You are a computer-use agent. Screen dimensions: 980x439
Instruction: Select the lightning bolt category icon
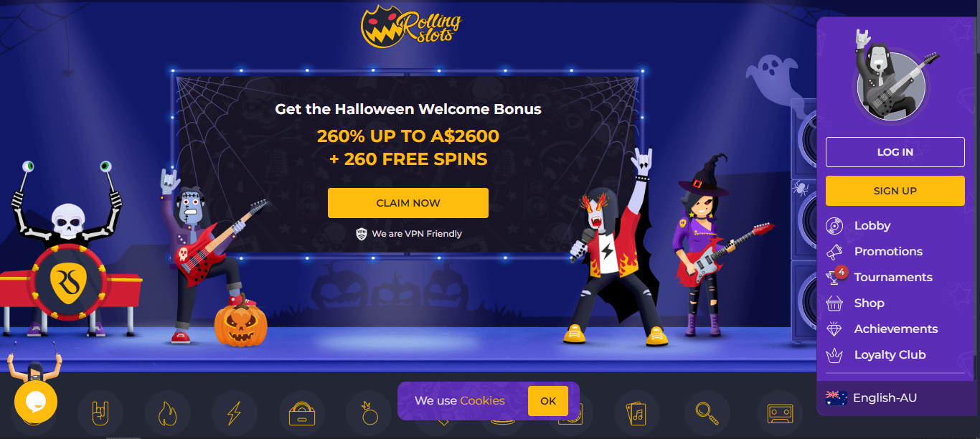click(x=234, y=413)
